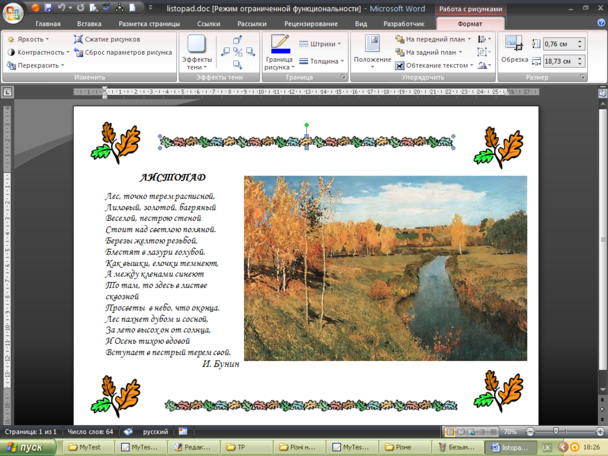Open Положение position dropdown
This screenshot has height=456, width=608.
[x=372, y=52]
